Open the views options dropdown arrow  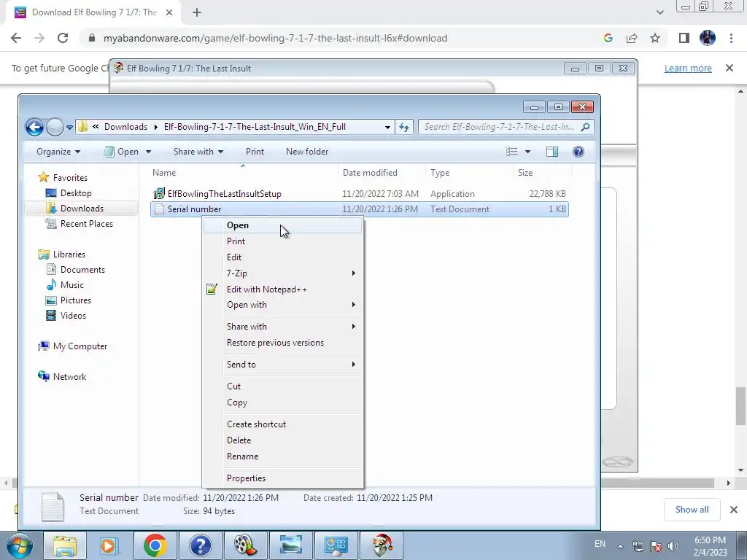coord(527,152)
